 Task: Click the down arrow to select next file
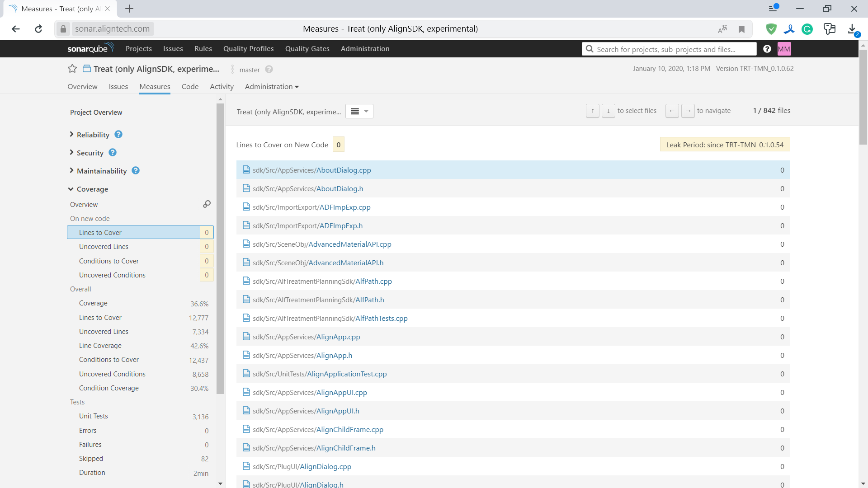click(608, 111)
